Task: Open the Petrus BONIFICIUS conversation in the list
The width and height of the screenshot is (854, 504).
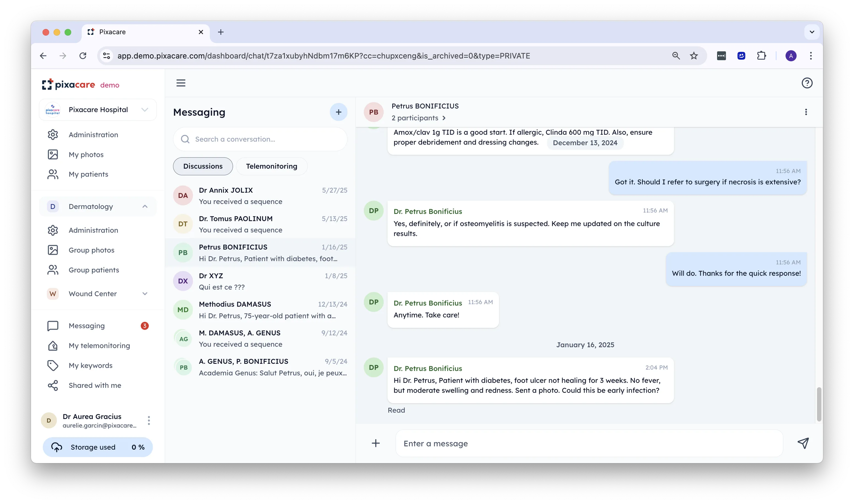Action: 260,253
